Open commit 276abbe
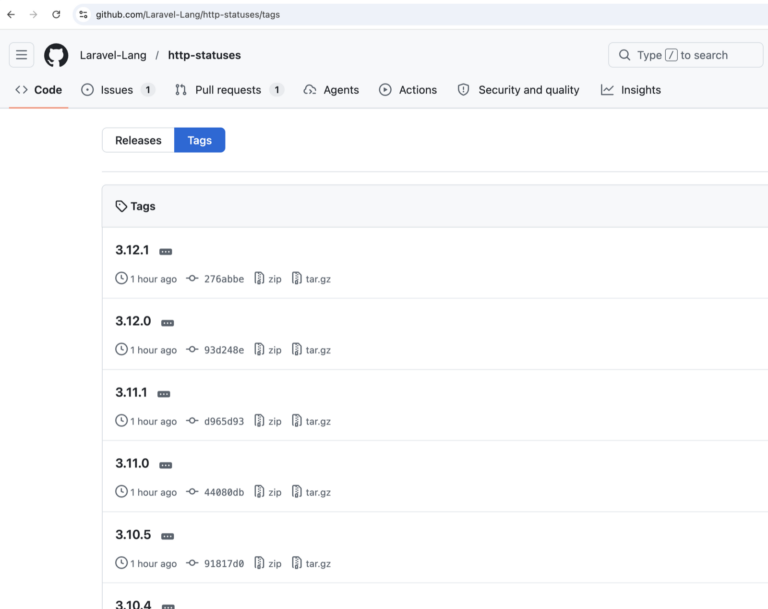 224,279
